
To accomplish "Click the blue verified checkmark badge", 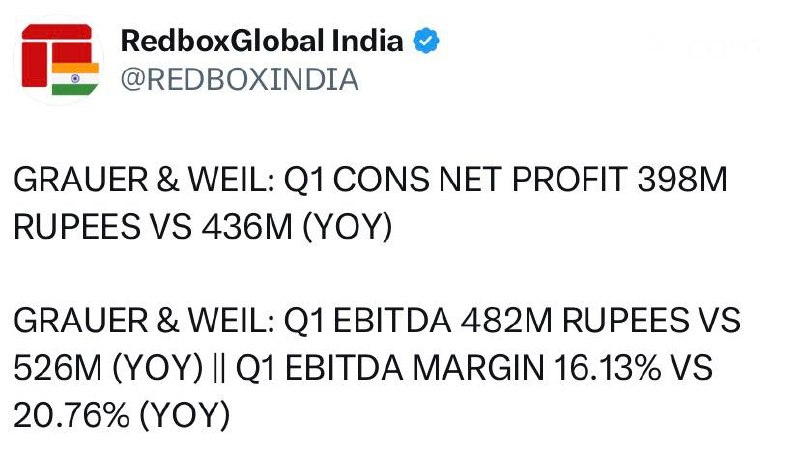I will (426, 41).
